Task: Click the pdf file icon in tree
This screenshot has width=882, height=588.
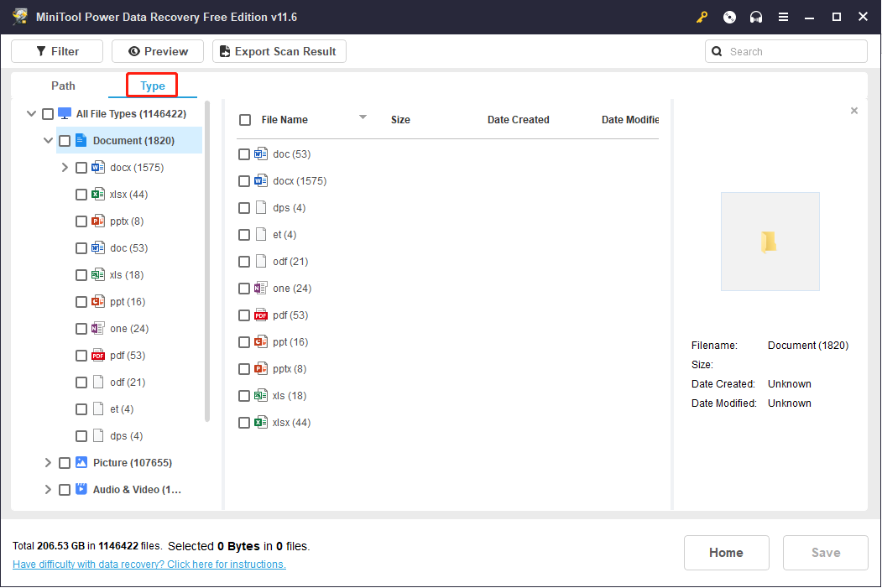Action: click(98, 356)
